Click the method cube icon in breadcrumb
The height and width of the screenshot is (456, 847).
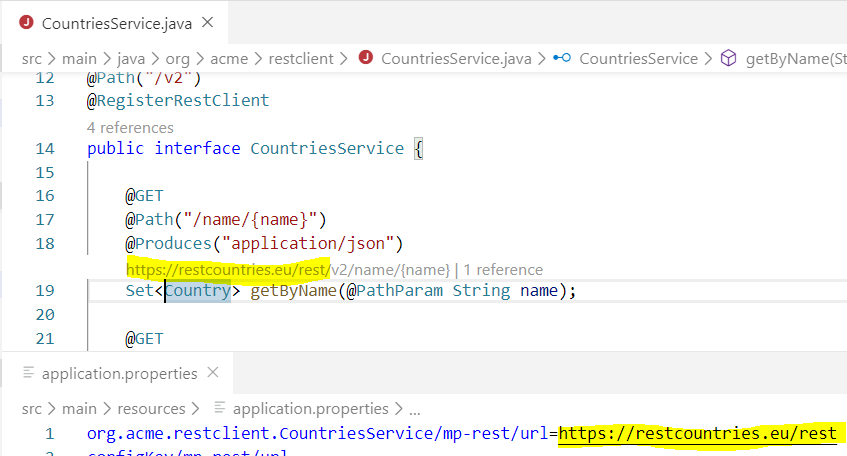728,58
